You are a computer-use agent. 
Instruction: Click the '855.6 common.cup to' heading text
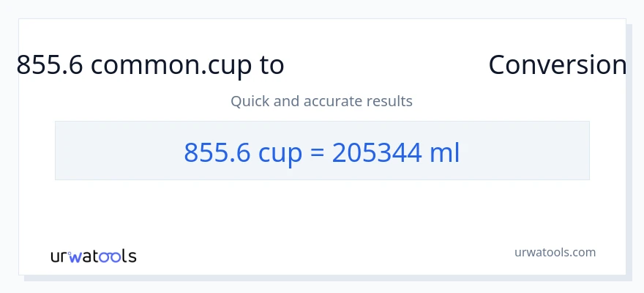click(x=150, y=65)
